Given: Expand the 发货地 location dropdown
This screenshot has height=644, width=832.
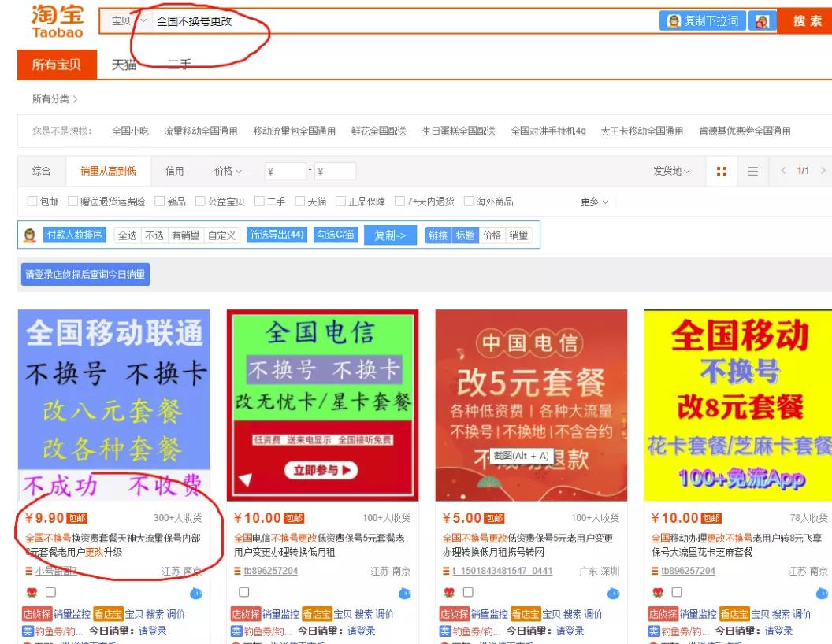Looking at the screenshot, I should coord(670,172).
